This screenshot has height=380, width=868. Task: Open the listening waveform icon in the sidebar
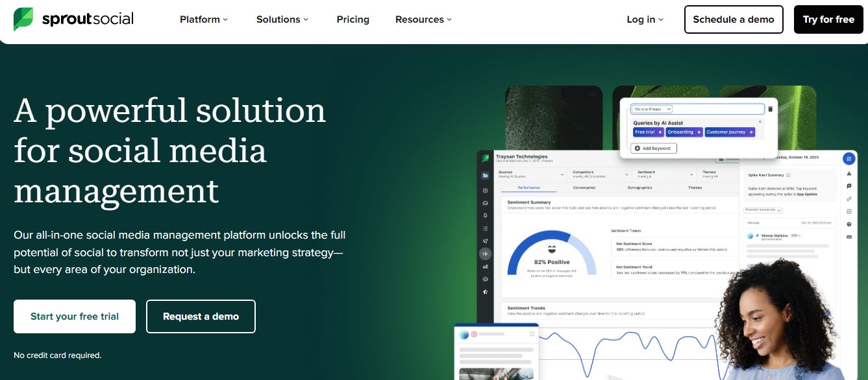tap(485, 254)
